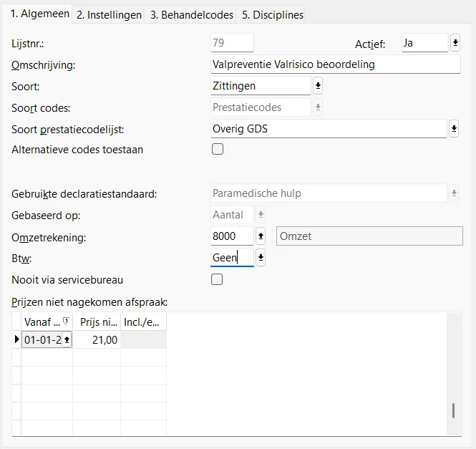Click the price cell showing 21,00

pyautogui.click(x=97, y=340)
